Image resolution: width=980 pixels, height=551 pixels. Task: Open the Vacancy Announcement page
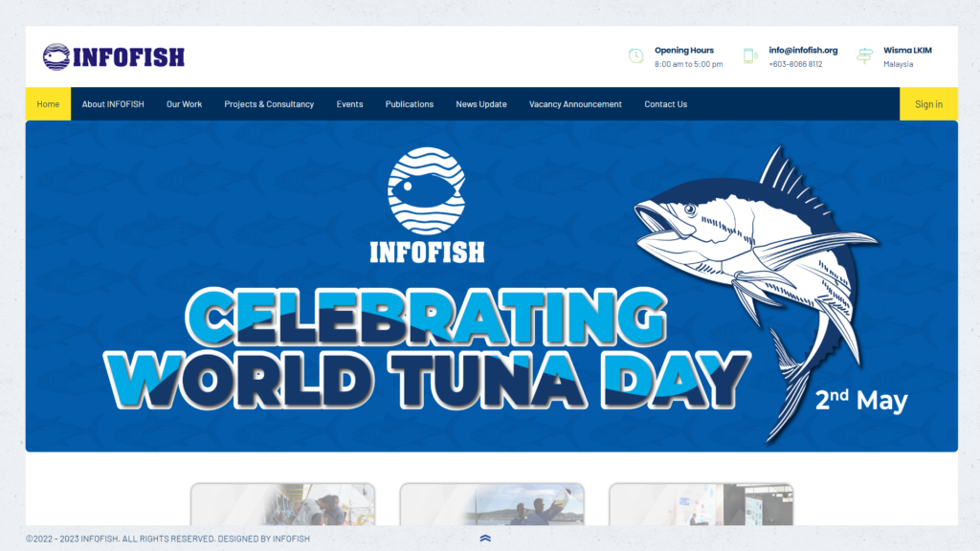(x=575, y=104)
